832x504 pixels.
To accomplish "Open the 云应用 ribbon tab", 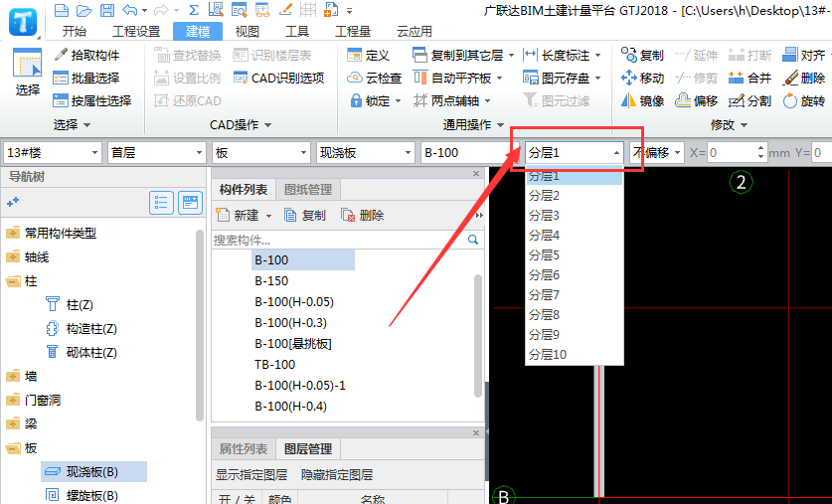I will coord(415,31).
